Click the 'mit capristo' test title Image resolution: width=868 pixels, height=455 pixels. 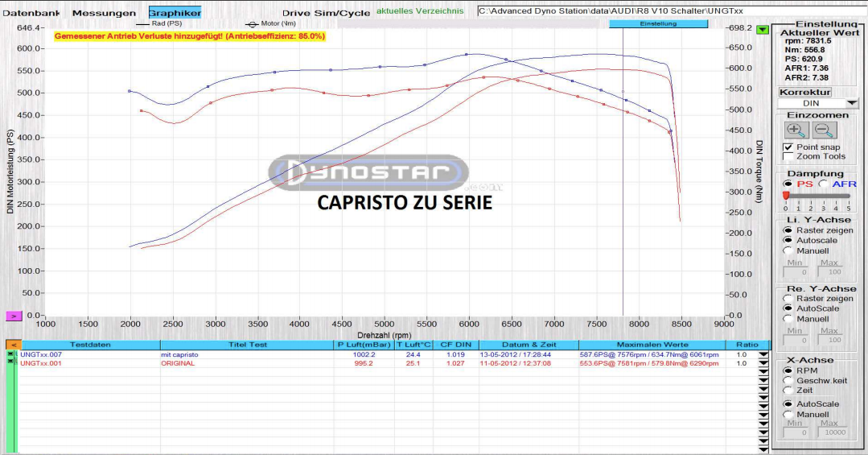(x=180, y=354)
